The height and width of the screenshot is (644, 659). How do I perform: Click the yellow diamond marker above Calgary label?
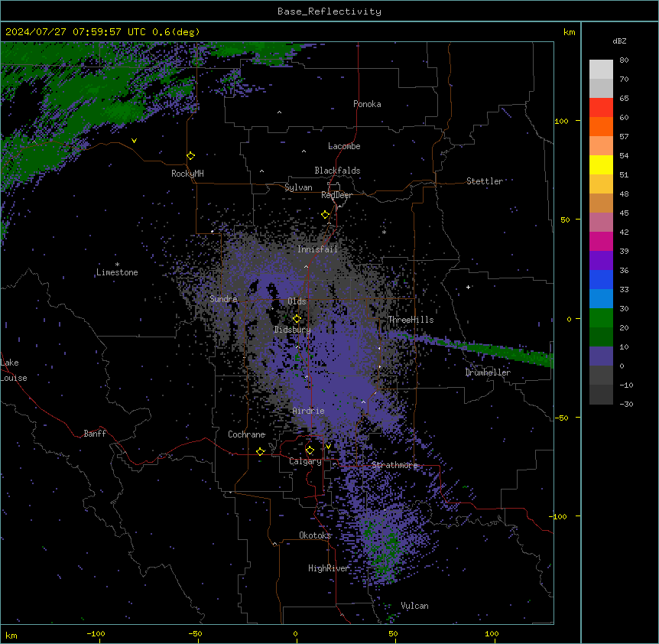[310, 450]
